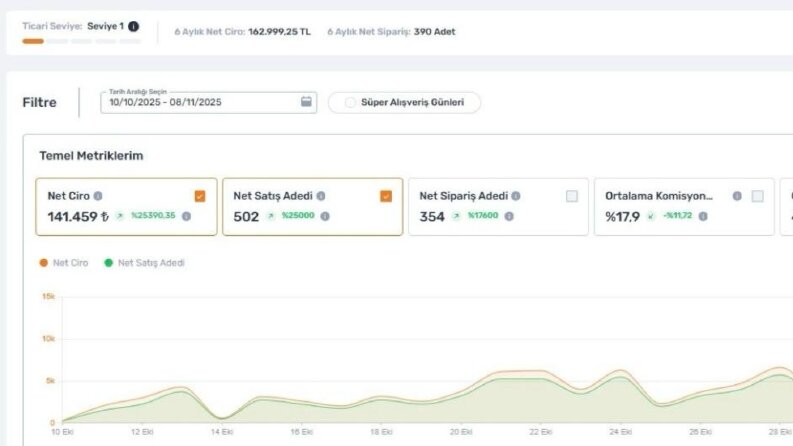
Task: Click info icon beside Net Satış Adedi title
Action: click(321, 196)
